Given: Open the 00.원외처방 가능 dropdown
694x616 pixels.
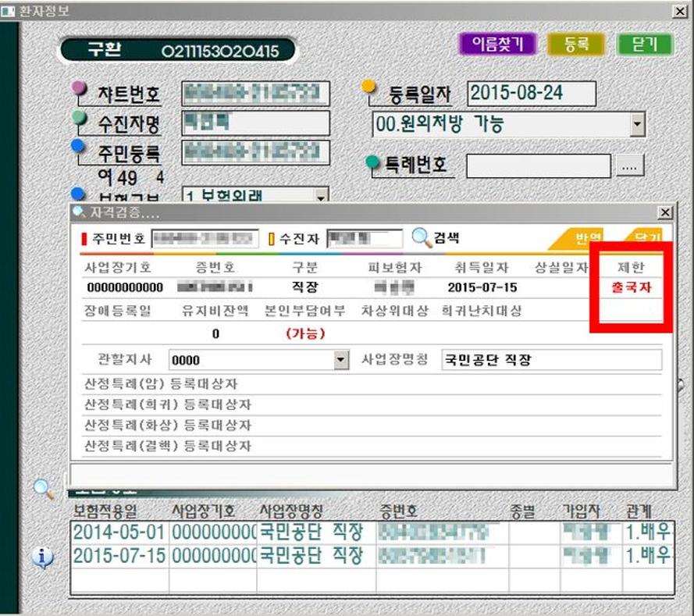Looking at the screenshot, I should click(637, 124).
